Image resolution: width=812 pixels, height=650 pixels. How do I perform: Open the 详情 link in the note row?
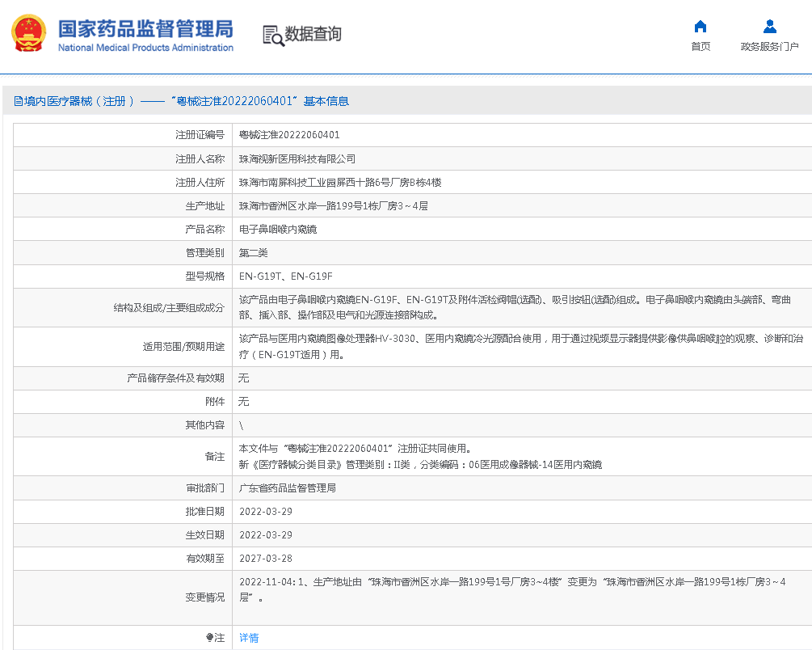(249, 638)
